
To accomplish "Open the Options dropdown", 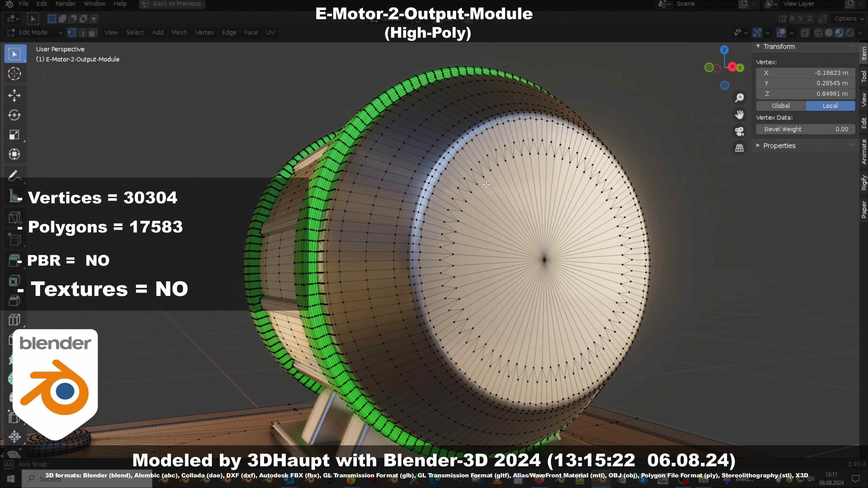I will tap(848, 19).
